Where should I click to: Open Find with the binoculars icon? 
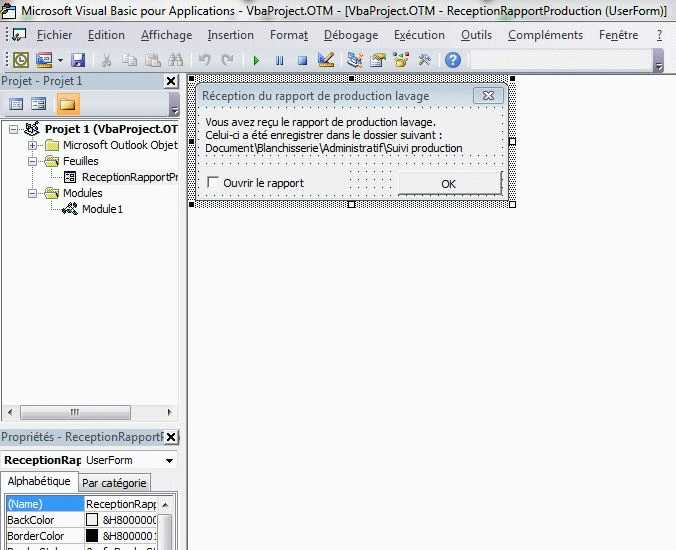click(175, 60)
